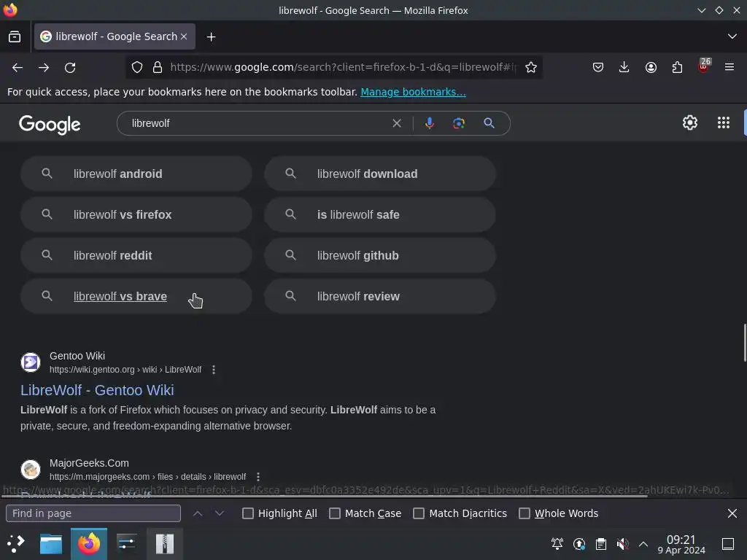Reload the current page
The image size is (747, 560).
tap(70, 68)
